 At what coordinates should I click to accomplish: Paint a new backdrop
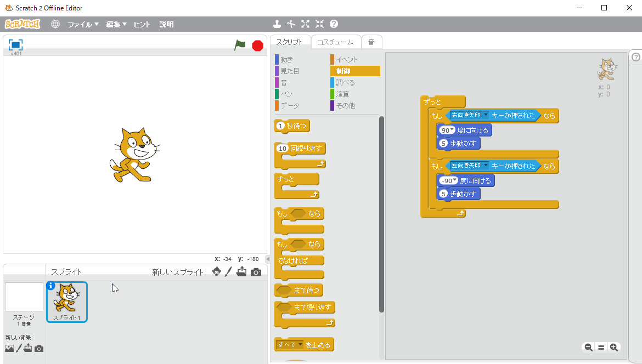click(19, 349)
